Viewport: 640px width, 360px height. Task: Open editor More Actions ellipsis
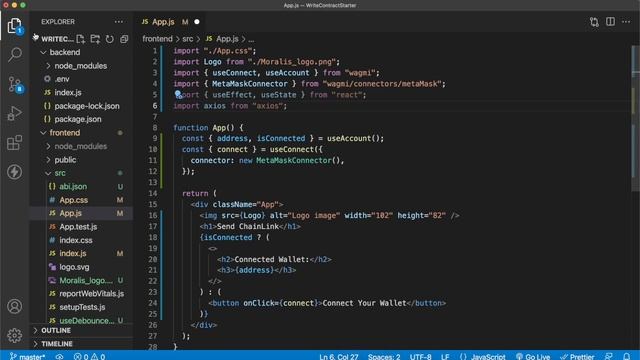[x=626, y=22]
